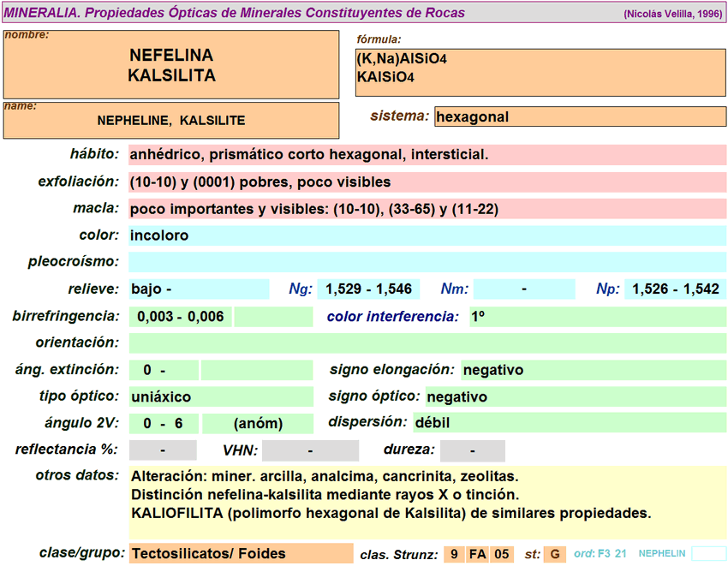The height and width of the screenshot is (566, 728).
Task: Select the fórmula field with KAlSiO4
Action: (540, 72)
